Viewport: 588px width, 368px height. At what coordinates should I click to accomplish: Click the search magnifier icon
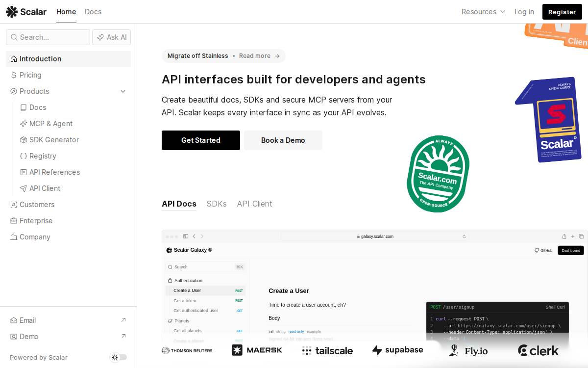point(14,37)
